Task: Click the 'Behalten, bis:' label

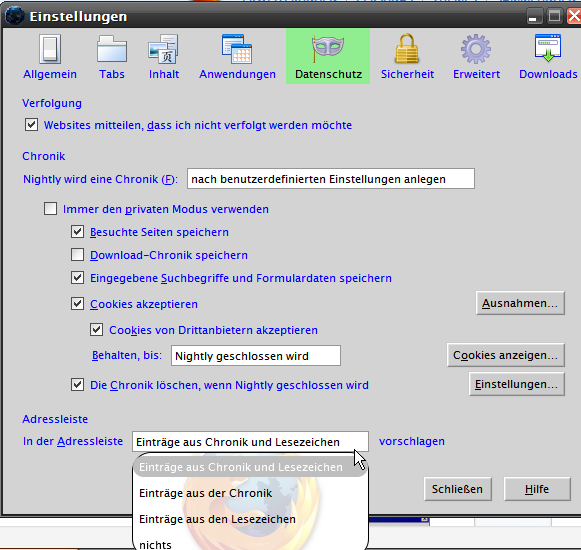Action: pyautogui.click(x=127, y=355)
